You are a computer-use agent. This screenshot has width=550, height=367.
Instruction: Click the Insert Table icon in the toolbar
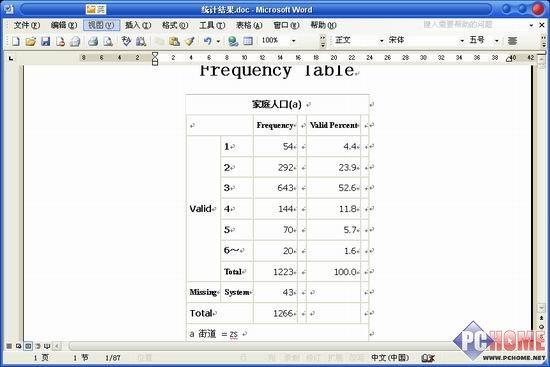[x=248, y=41]
